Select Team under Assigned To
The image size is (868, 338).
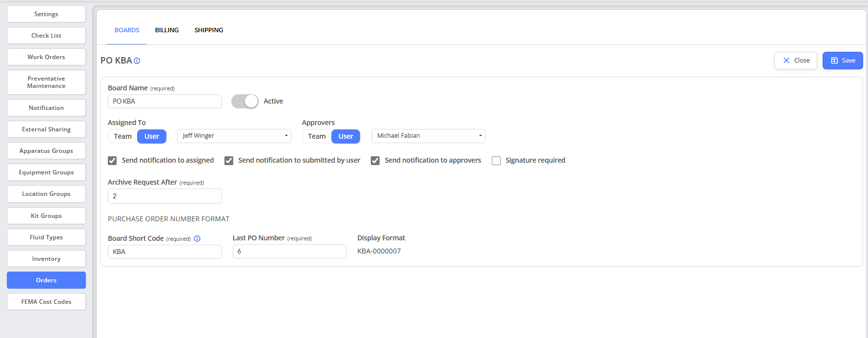tap(123, 136)
